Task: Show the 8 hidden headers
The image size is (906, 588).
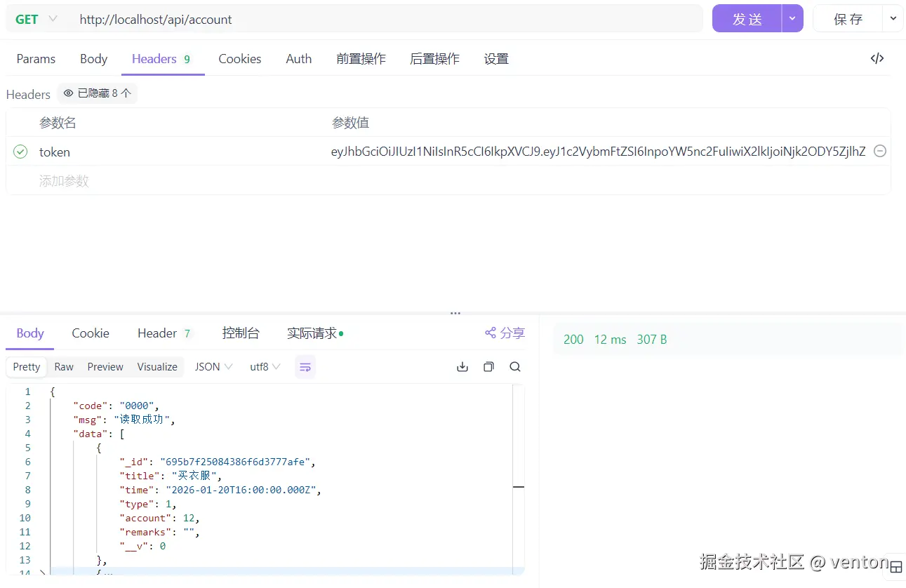Action: coord(98,93)
